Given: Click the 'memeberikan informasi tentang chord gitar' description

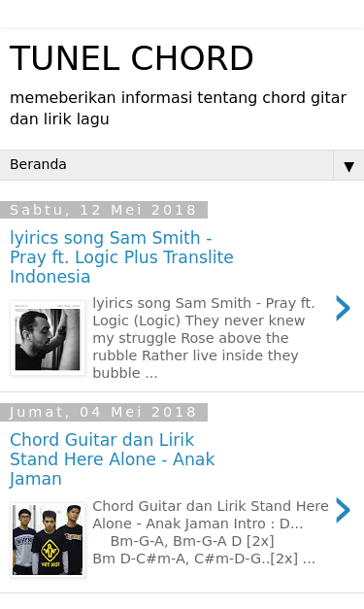Looking at the screenshot, I should (x=178, y=98).
